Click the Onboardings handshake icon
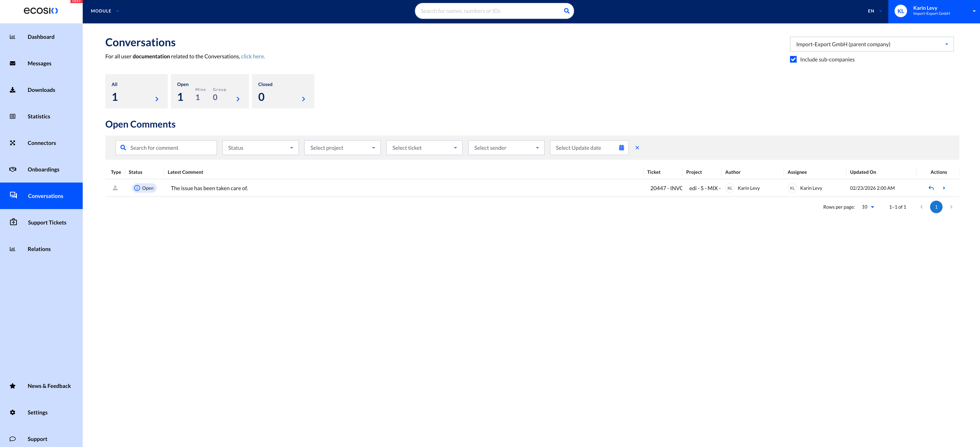 pos(12,169)
